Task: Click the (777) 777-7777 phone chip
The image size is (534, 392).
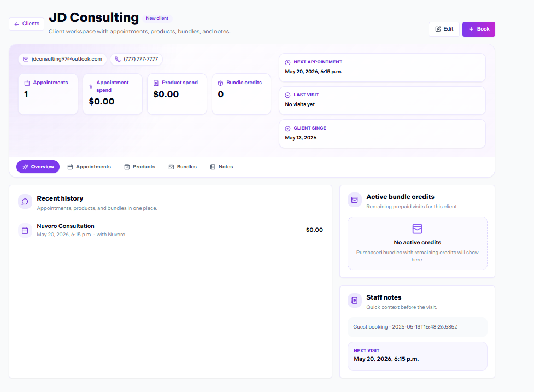Action: pos(137,59)
